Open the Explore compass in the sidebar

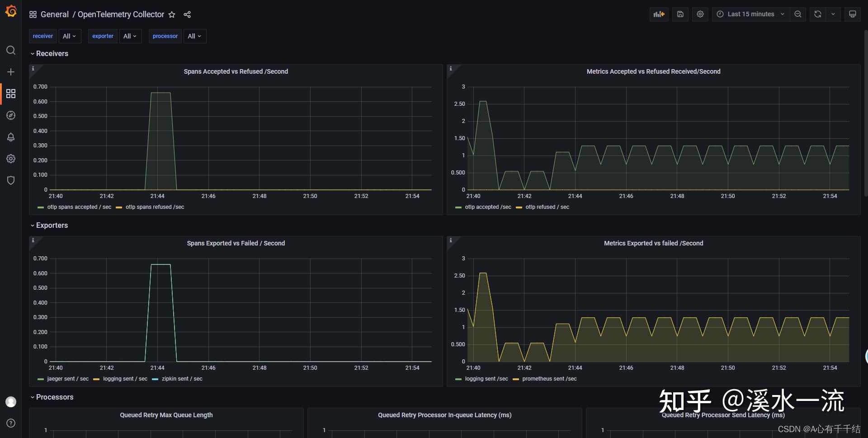[x=11, y=115]
